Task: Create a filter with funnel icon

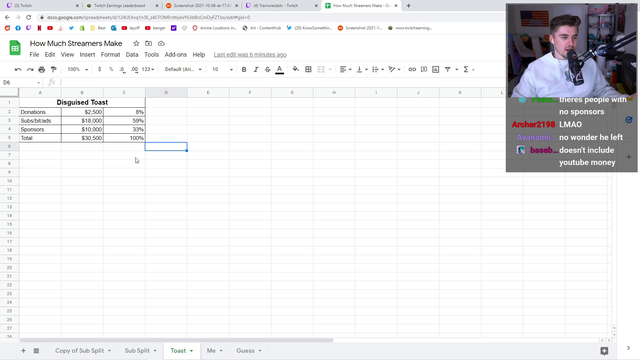Action: (448, 69)
